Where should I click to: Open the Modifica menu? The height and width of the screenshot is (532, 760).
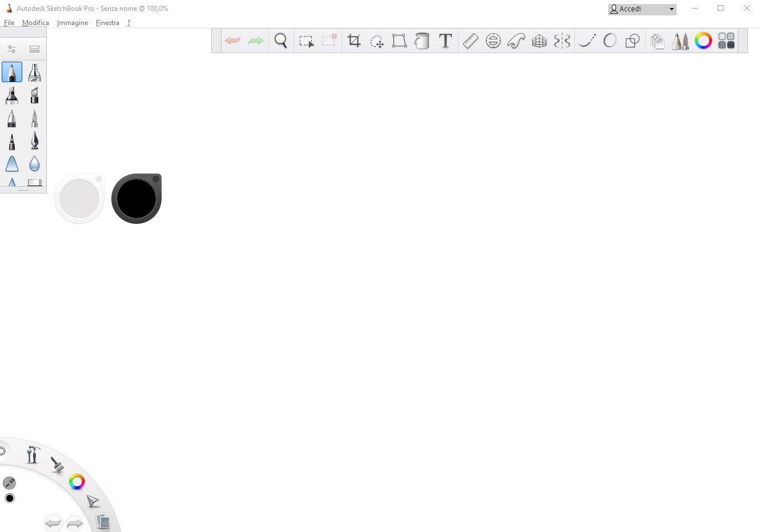[x=35, y=23]
